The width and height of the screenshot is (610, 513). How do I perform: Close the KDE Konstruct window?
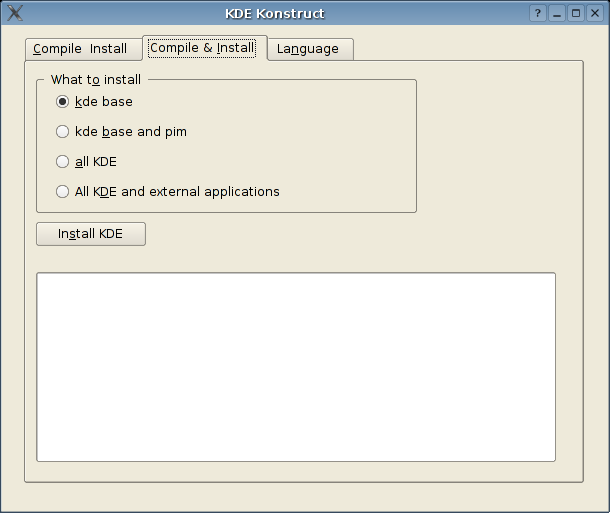(595, 14)
